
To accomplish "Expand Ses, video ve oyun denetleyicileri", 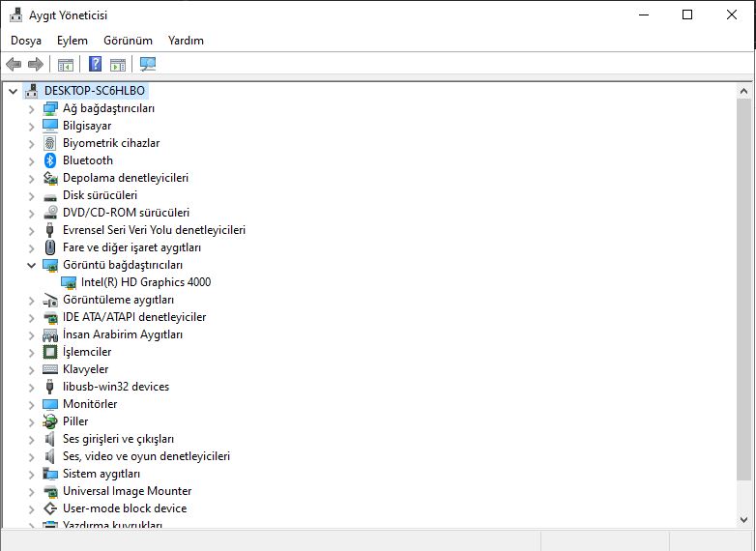I will coord(31,456).
